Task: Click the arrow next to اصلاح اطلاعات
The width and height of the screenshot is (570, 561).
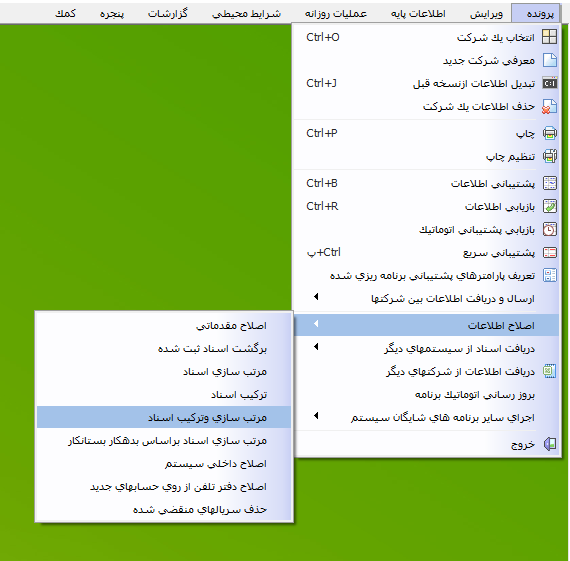Action: click(x=316, y=323)
